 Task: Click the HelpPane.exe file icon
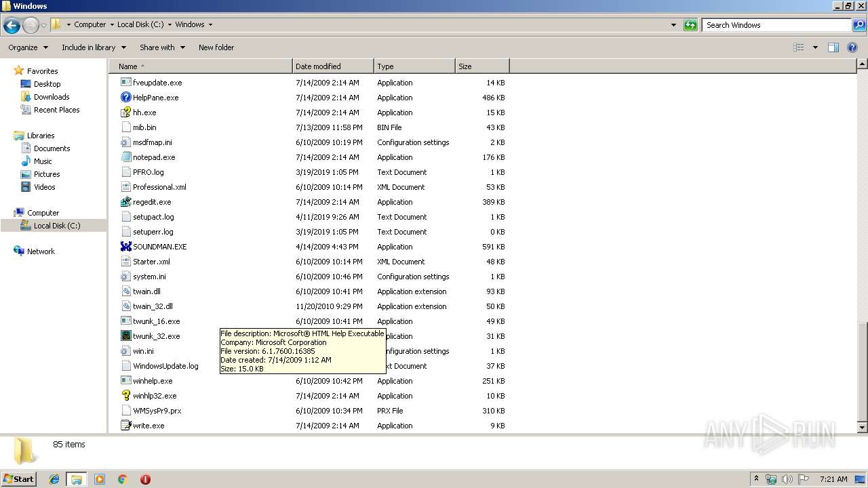pos(125,98)
